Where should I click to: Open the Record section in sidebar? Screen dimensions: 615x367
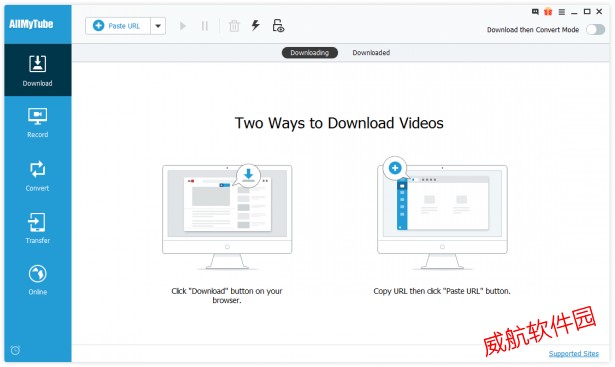click(x=38, y=123)
